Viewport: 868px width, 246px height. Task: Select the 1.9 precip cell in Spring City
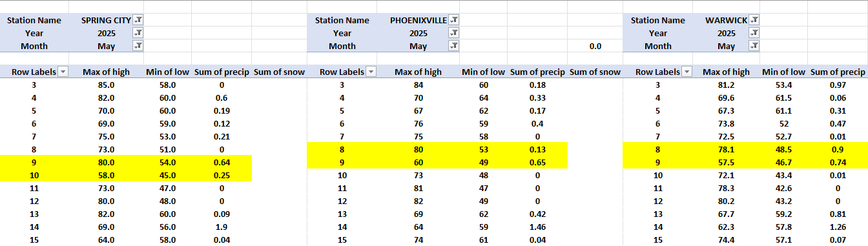[x=222, y=227]
